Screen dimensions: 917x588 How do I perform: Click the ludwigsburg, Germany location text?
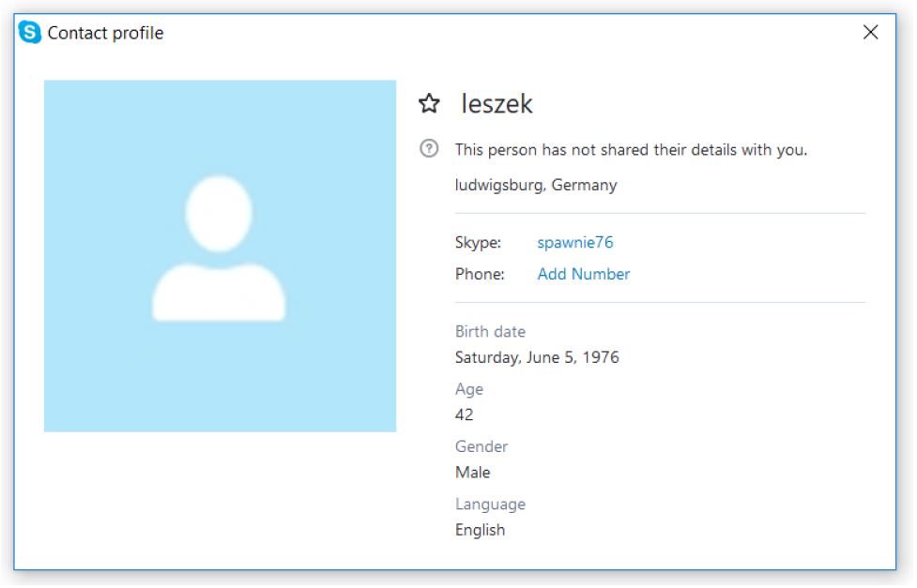pyautogui.click(x=535, y=185)
